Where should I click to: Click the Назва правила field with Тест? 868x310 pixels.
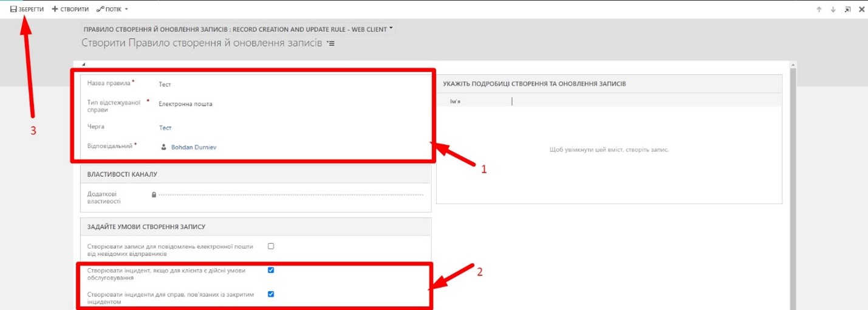(165, 84)
